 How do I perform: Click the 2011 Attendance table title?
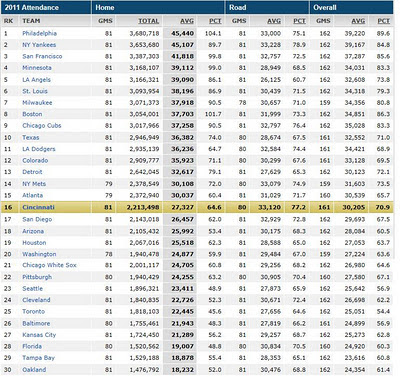[32, 7]
